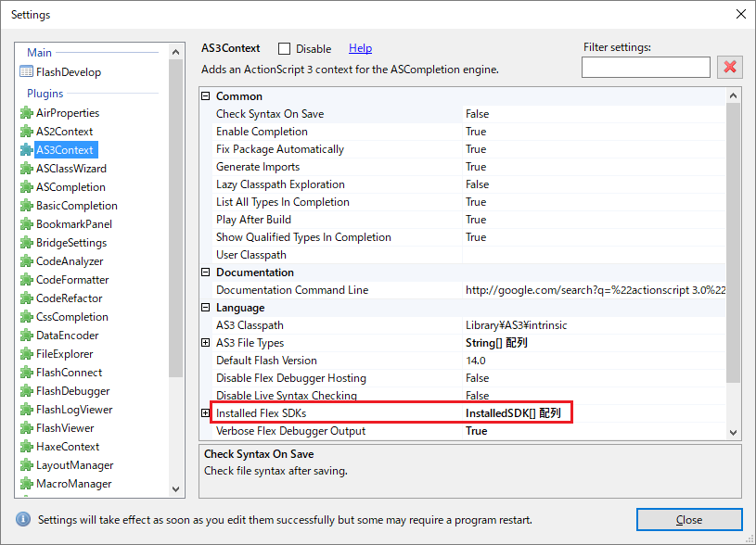This screenshot has height=545, width=756.
Task: Click the blue info icon at bottom
Action: point(23,519)
